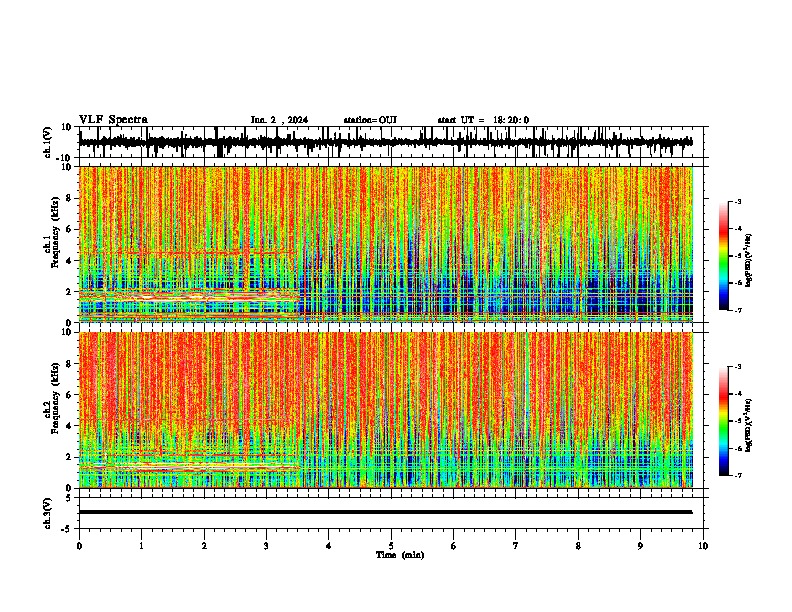Click the -7 label on ch.1 color scale
The width and height of the screenshot is (792, 612).
pyautogui.click(x=738, y=310)
